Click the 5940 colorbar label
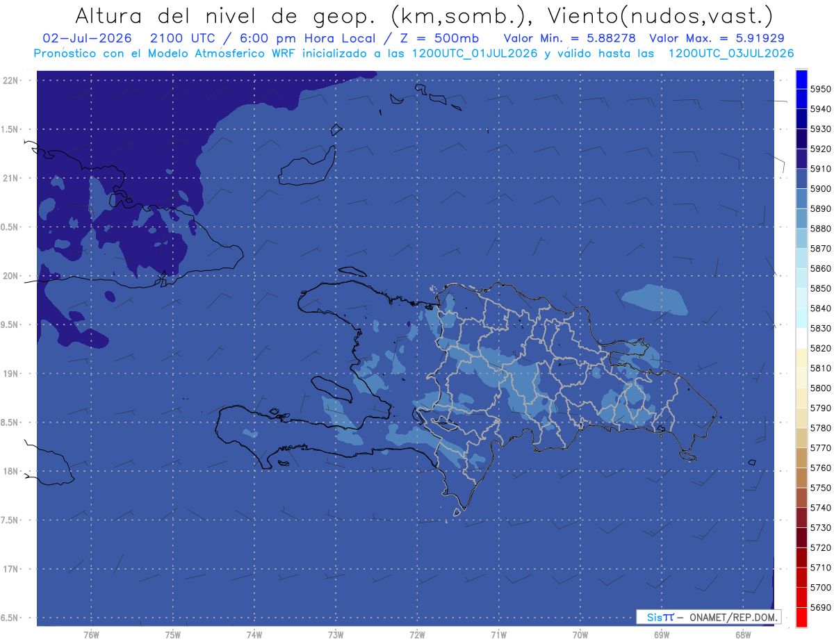Viewport: 834px width, 644px height. tap(821, 109)
